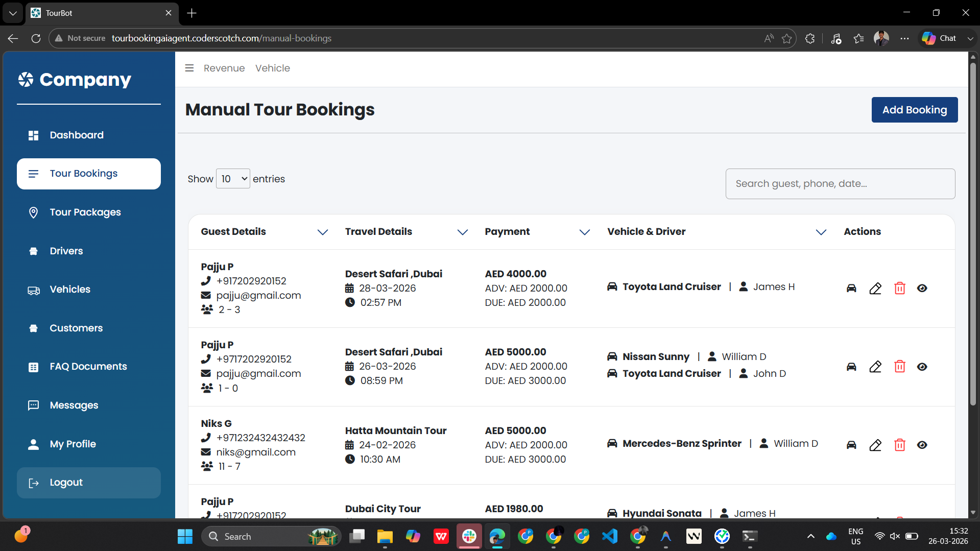Delete the 26-03-2026 Desert Safari booking
The height and width of the screenshot is (551, 980).
click(x=900, y=367)
